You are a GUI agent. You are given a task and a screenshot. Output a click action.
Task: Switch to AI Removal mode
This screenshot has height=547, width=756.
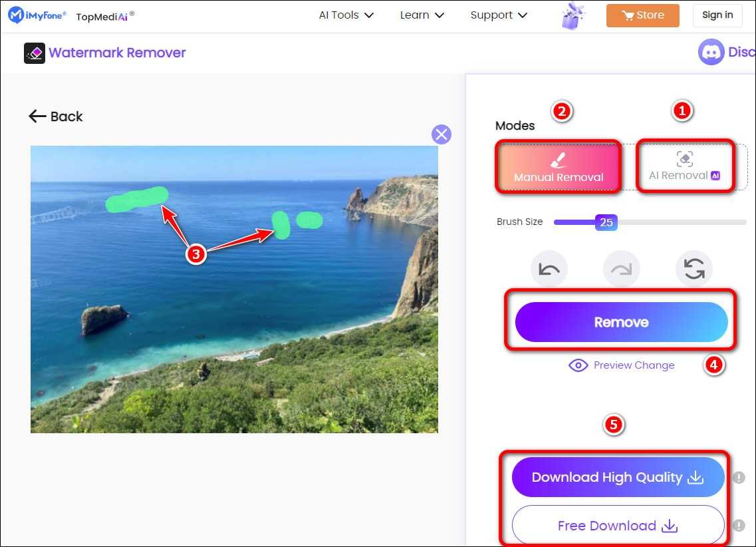(x=685, y=166)
